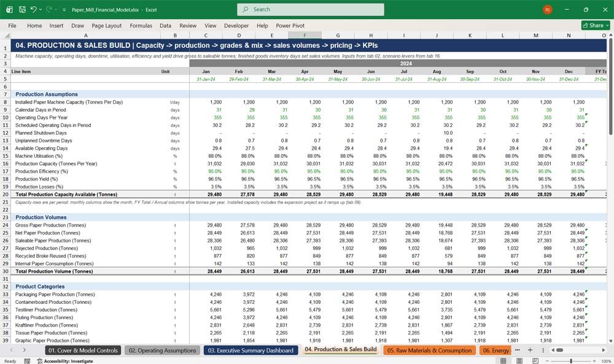
Task: Click the macro recording icon in status bar
Action: coord(27,361)
